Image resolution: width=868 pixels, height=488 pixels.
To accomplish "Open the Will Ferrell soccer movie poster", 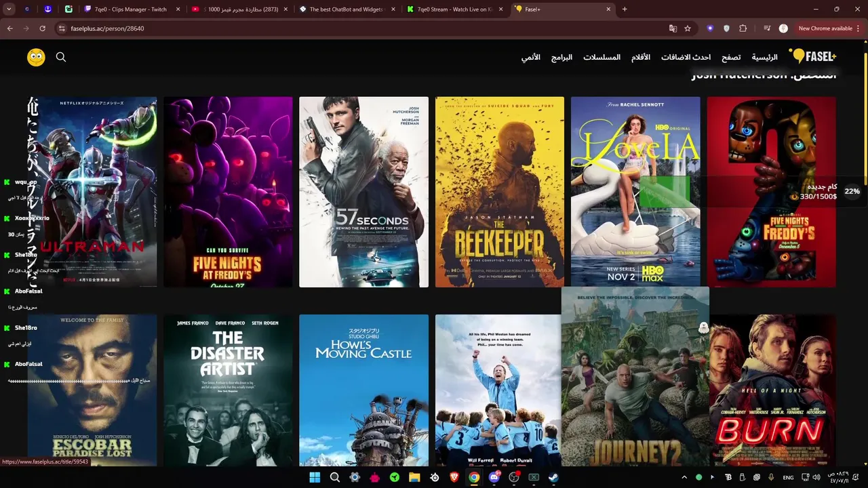I will click(498, 390).
